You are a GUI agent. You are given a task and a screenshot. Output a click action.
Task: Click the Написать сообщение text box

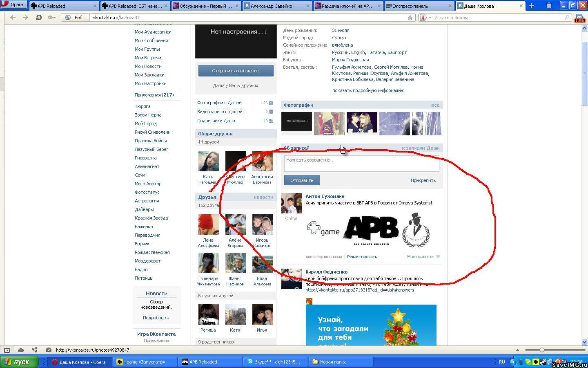click(x=361, y=164)
